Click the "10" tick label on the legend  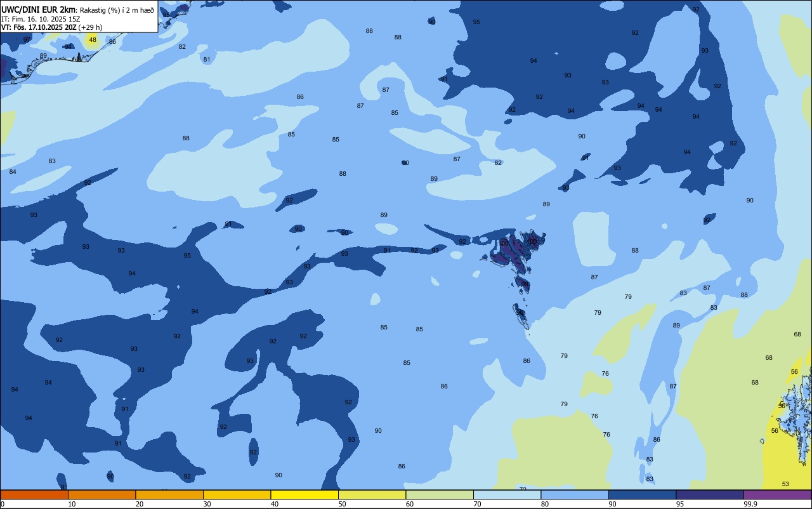[72, 504]
